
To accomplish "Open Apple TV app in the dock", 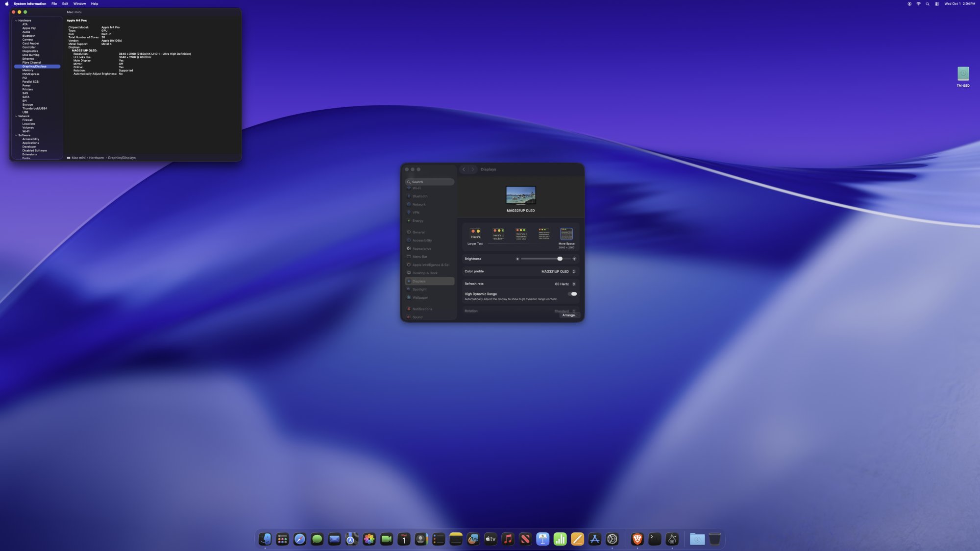I will tap(490, 539).
